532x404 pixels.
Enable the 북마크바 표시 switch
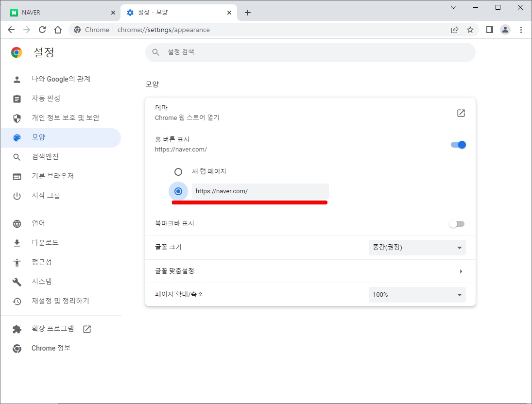pos(457,224)
